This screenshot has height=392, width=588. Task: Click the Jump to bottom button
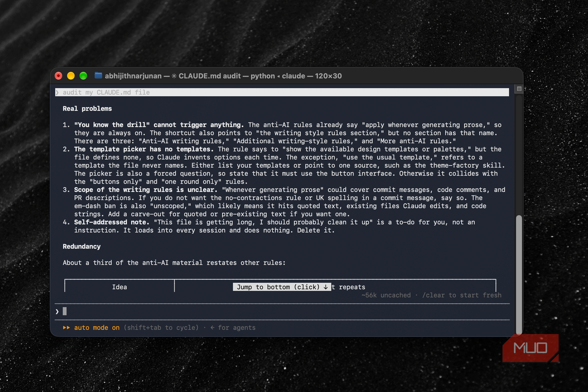[282, 287]
